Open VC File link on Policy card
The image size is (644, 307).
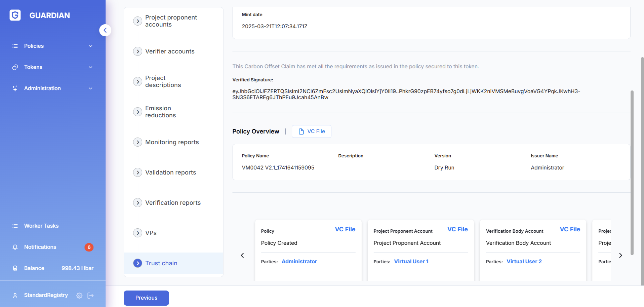[x=345, y=229]
